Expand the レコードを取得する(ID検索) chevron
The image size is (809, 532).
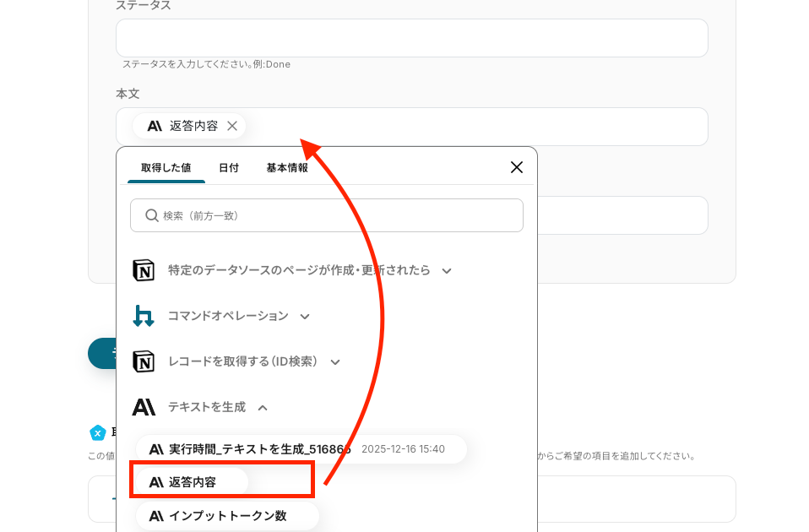[335, 362]
